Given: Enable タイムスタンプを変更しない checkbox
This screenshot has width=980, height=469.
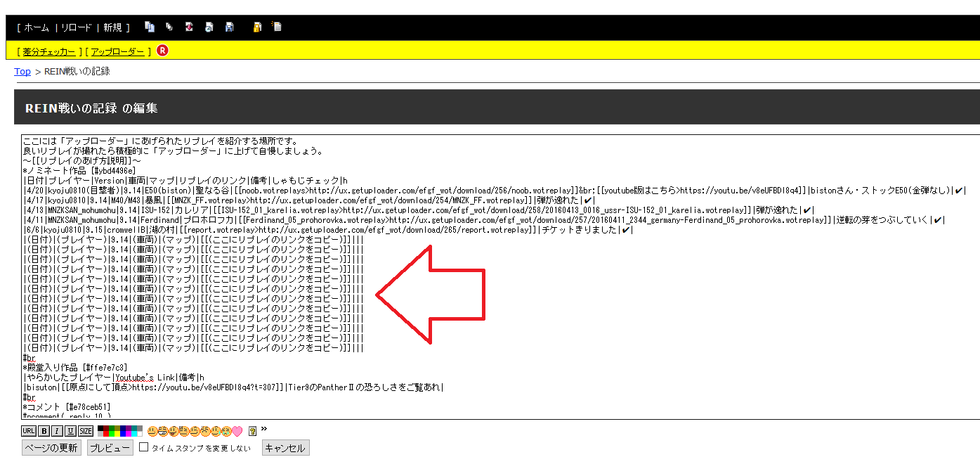Looking at the screenshot, I should 144,447.
